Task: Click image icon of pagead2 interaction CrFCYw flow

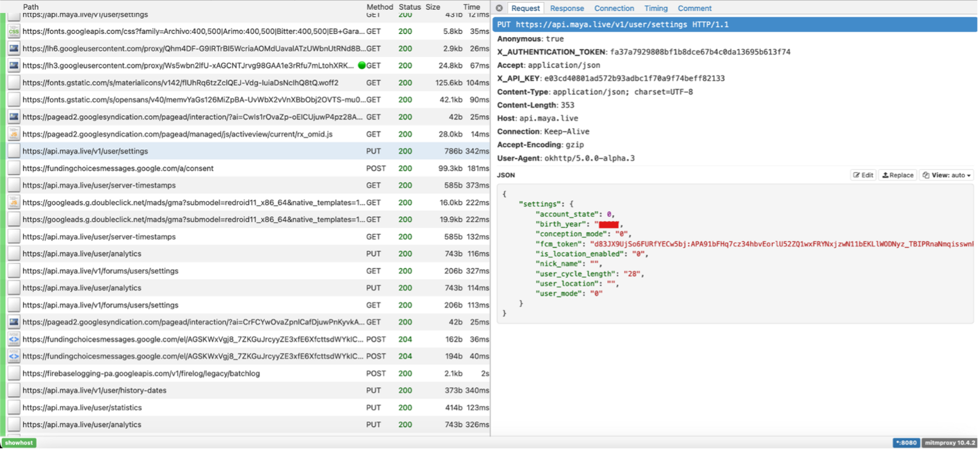Action: pyautogui.click(x=14, y=322)
